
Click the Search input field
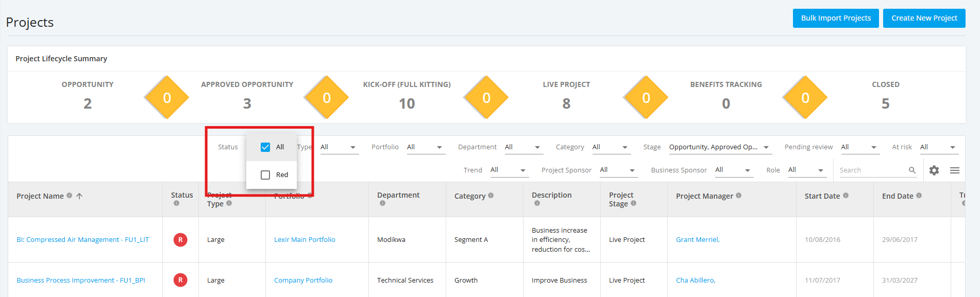pos(873,170)
